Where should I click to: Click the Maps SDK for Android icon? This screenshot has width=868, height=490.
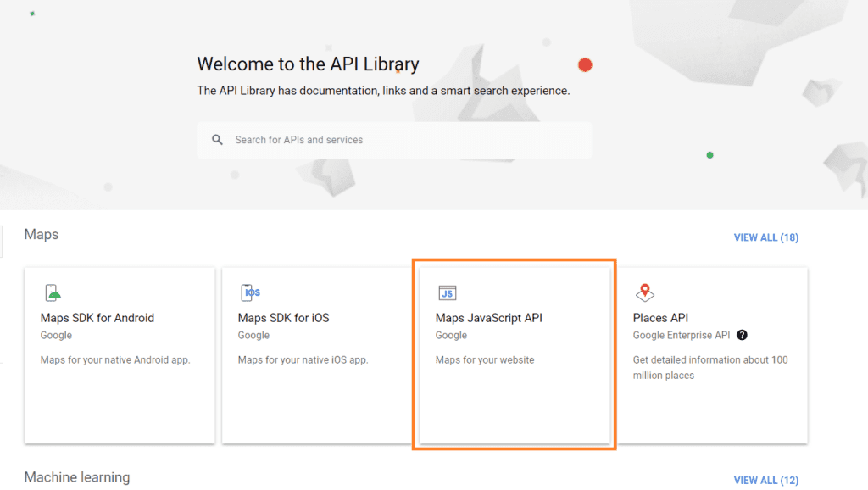(x=53, y=292)
